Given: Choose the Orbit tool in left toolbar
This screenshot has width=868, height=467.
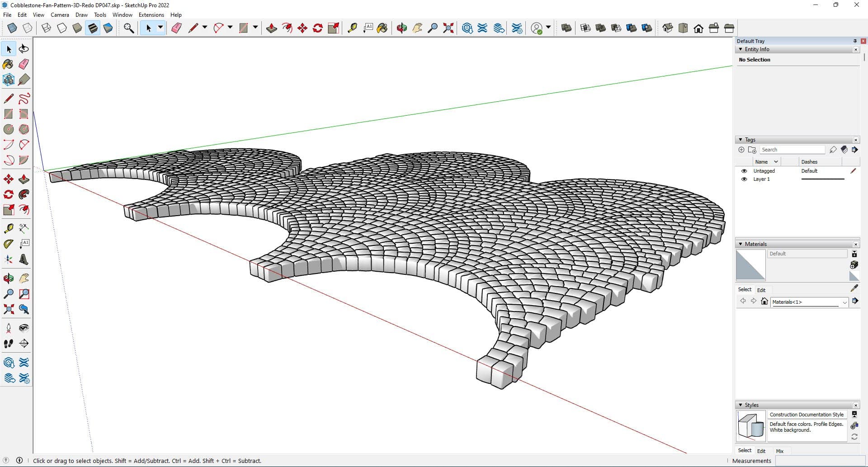Looking at the screenshot, I should pyautogui.click(x=8, y=278).
